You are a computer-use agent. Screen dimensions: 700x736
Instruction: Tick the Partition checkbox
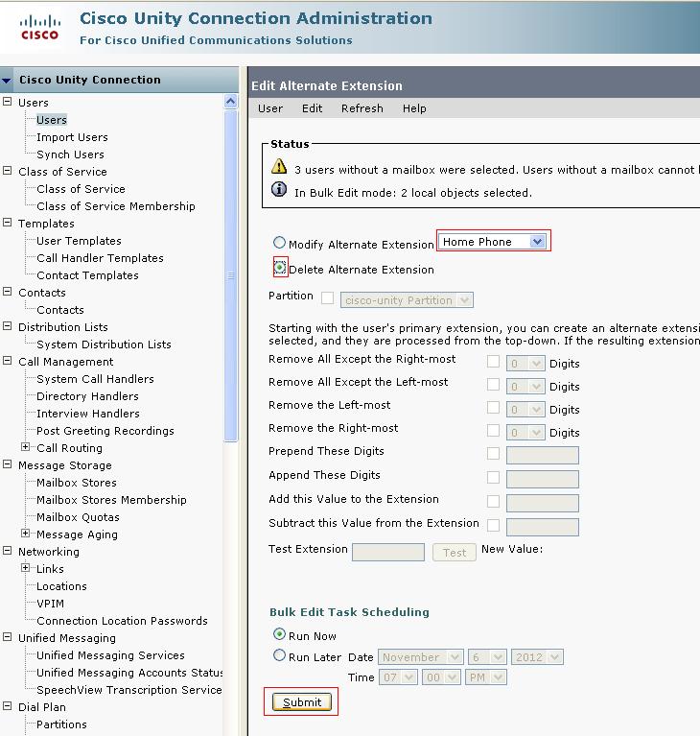pos(328,298)
